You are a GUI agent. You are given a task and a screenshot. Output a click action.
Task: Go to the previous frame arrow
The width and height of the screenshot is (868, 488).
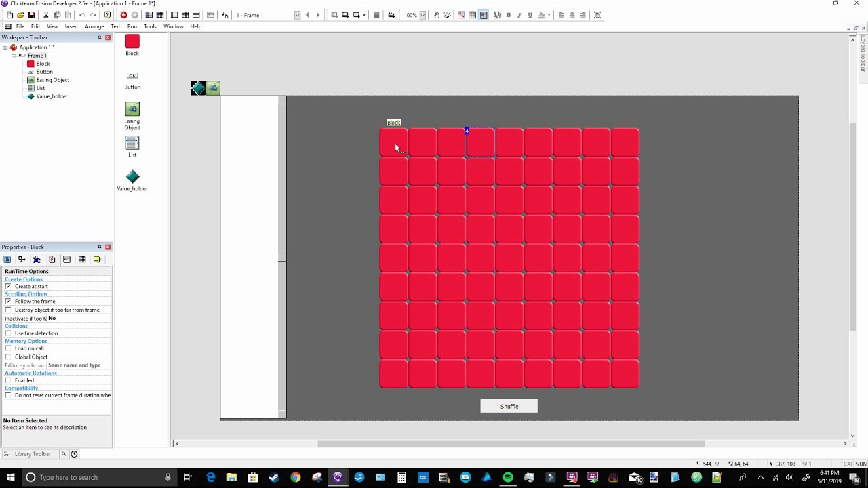[x=307, y=15]
